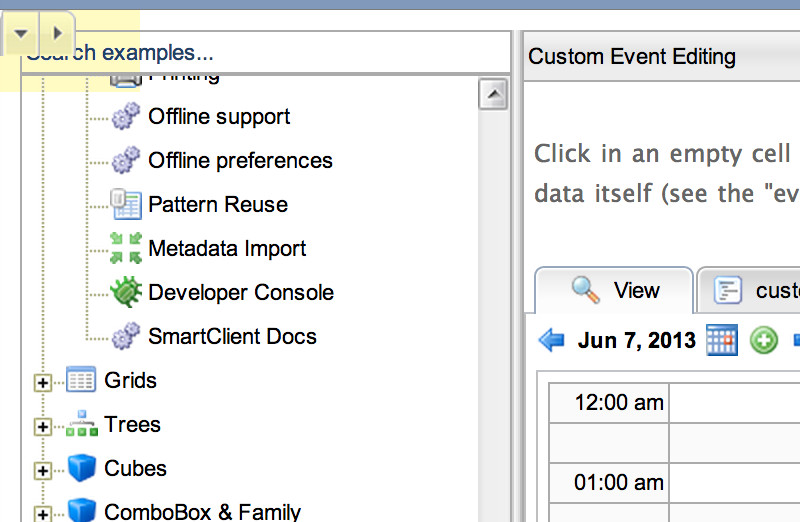Click the top-left right arrow button
Viewport: 800px width, 522px height.
tap(57, 33)
